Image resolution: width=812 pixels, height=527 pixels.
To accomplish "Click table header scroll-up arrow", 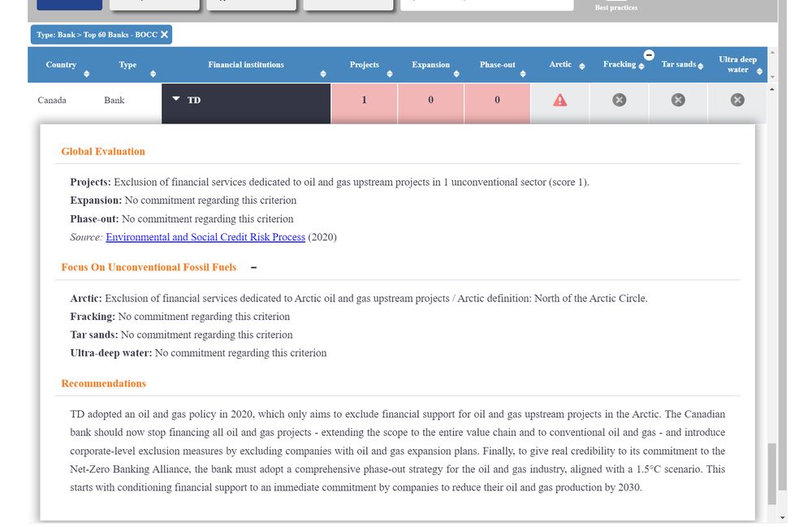I will 772,52.
